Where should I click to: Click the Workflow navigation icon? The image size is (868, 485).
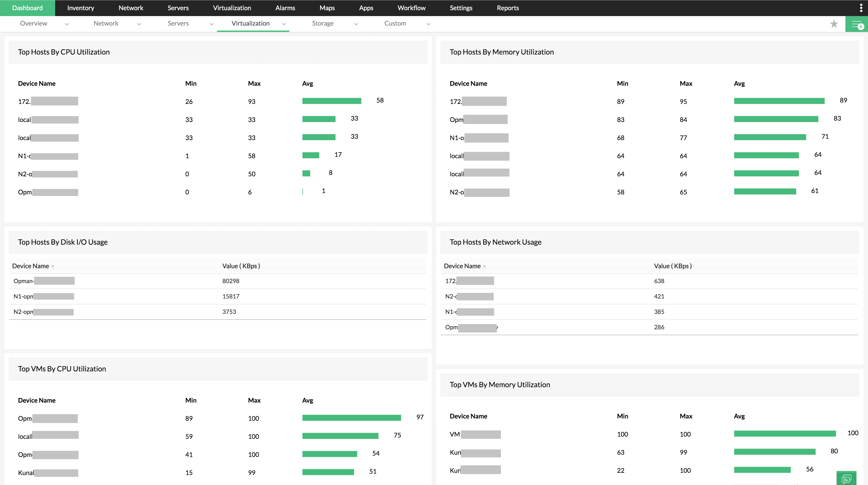(412, 8)
